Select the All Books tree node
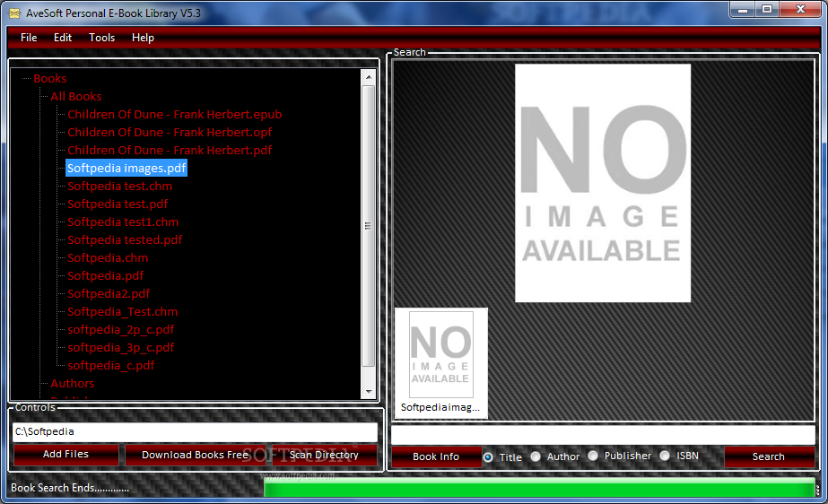This screenshot has height=504, width=828. point(76,97)
